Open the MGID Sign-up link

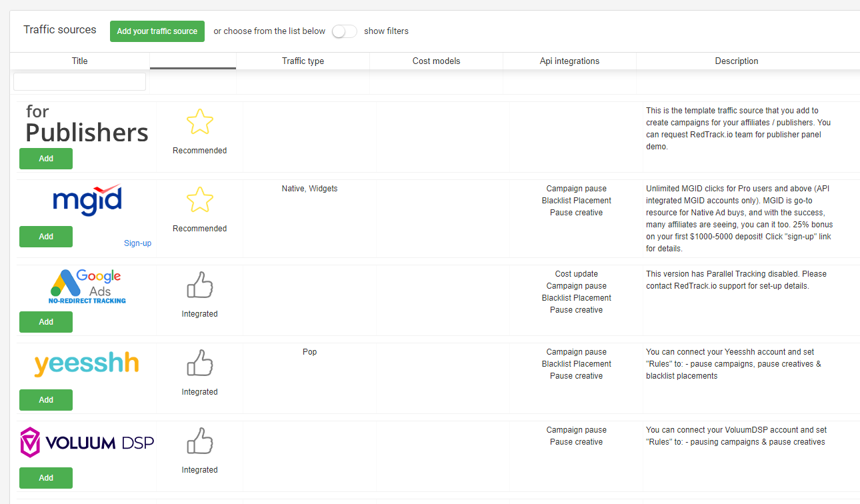137,243
